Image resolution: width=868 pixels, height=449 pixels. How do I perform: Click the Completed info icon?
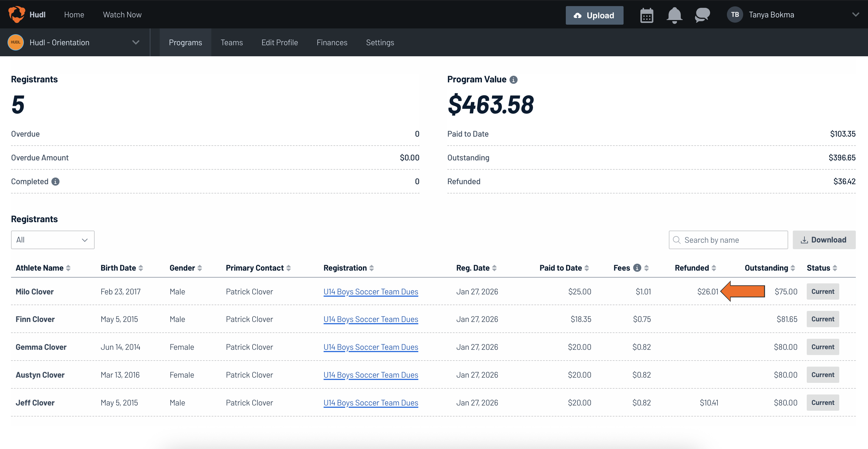coord(55,182)
